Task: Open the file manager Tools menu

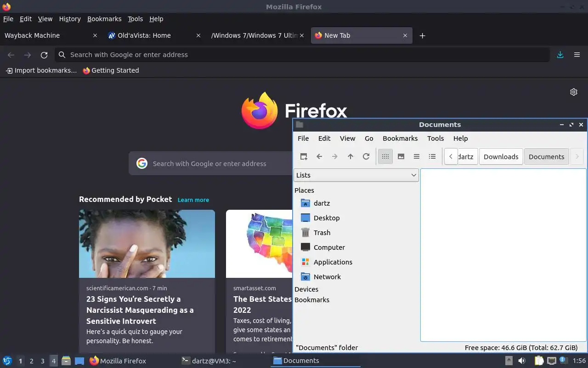Action: click(x=435, y=138)
